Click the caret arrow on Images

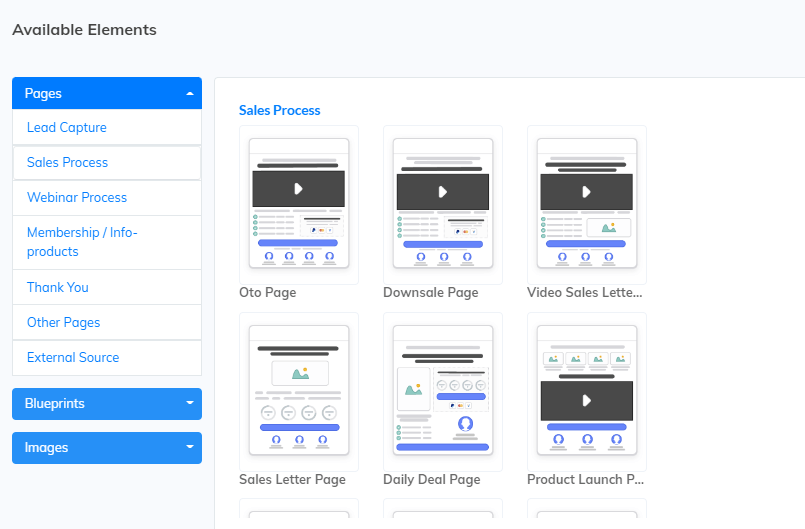point(189,448)
